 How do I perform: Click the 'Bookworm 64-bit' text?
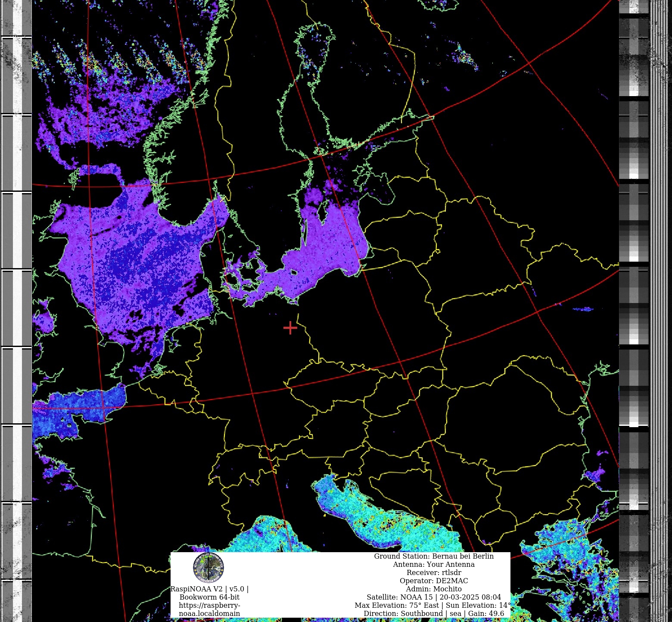point(209,597)
